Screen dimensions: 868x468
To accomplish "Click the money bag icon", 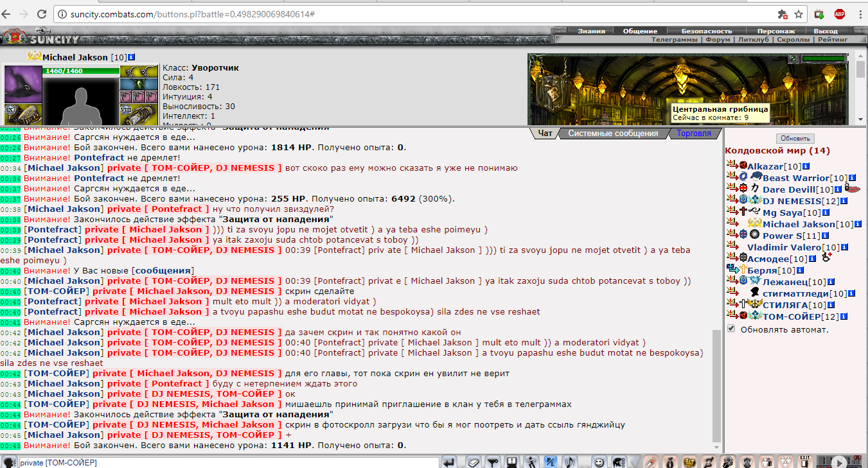I will [x=670, y=462].
